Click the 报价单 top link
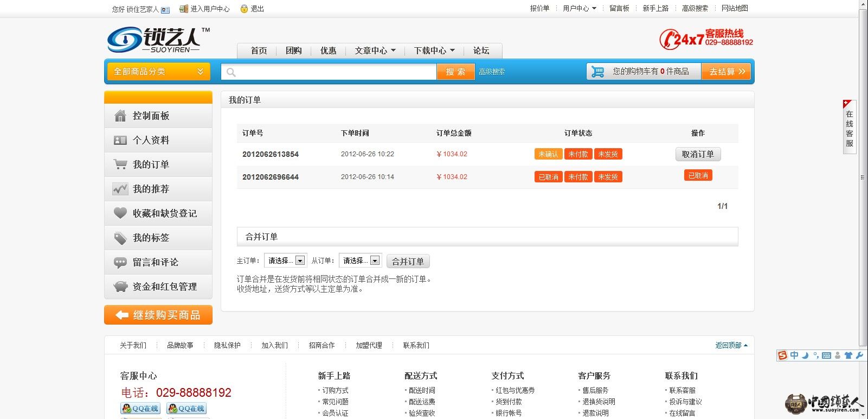The image size is (868, 419). click(x=539, y=8)
